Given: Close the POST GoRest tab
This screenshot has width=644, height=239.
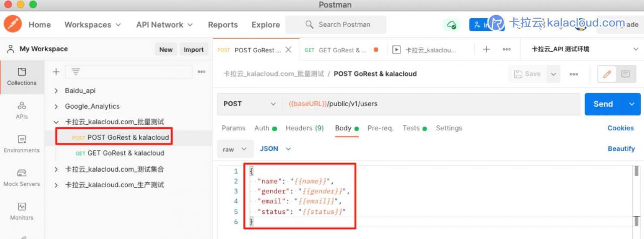Looking at the screenshot, I should point(288,49).
